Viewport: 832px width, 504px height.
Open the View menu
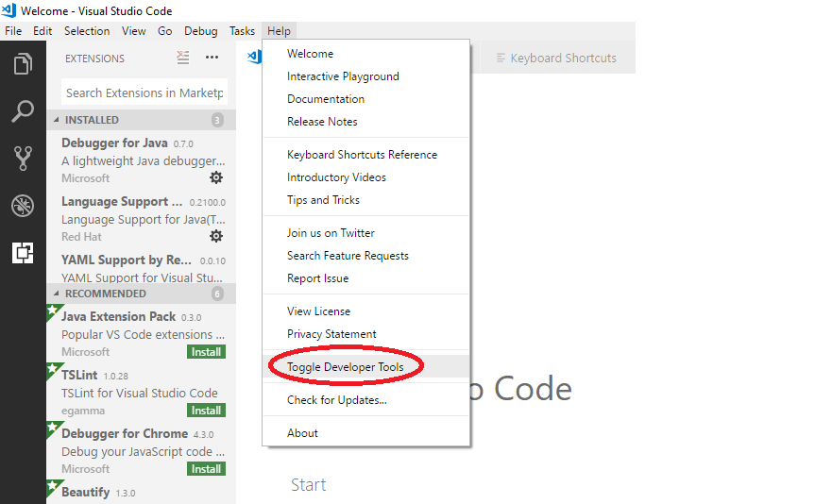pyautogui.click(x=134, y=31)
